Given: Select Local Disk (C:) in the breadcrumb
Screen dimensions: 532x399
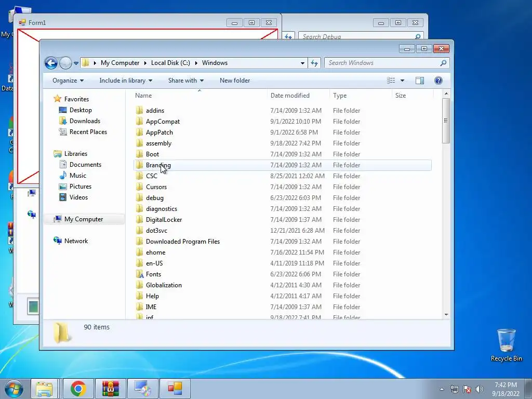Looking at the screenshot, I should 170,63.
